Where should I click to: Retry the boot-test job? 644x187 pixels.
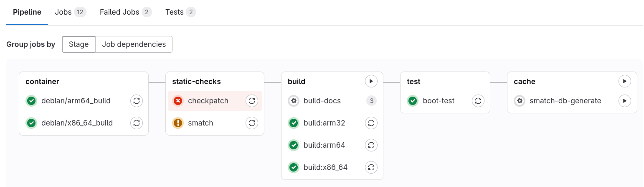[478, 101]
